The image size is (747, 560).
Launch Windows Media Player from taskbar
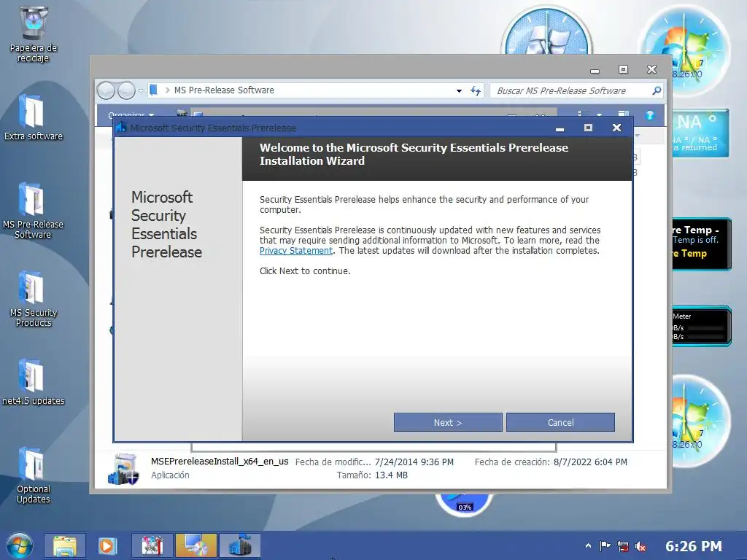(107, 545)
